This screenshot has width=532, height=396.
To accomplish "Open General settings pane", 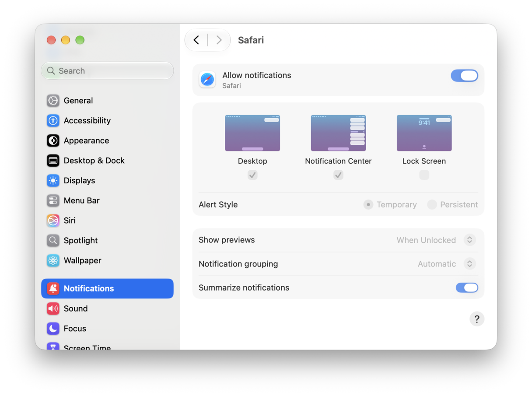I will 107,101.
